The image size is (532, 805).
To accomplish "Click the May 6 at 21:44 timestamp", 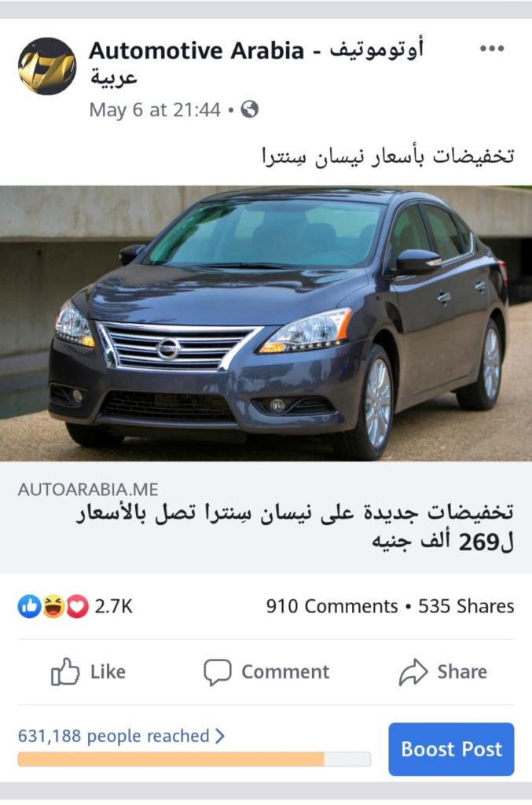I will point(155,110).
